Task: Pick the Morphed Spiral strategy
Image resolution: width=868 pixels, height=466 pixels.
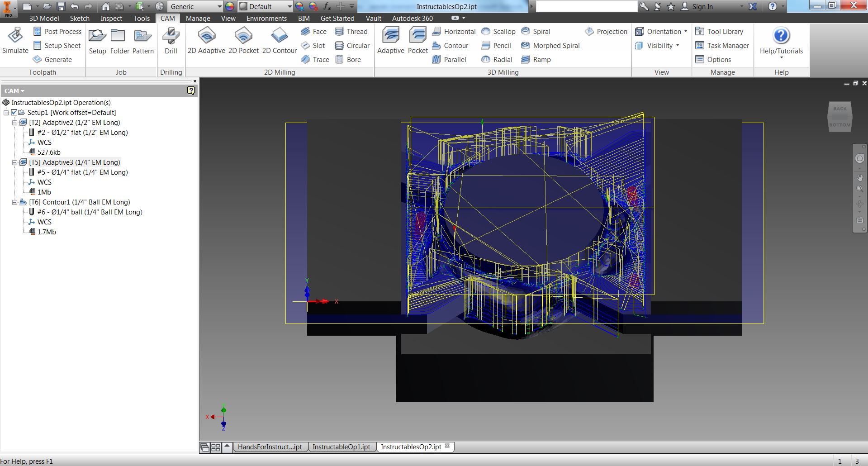Action: point(550,45)
